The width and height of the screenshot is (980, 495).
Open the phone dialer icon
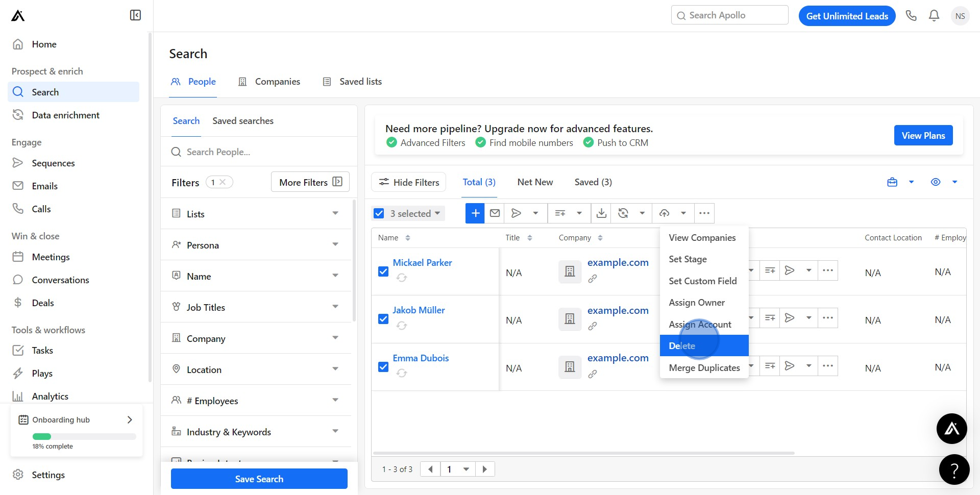click(911, 16)
